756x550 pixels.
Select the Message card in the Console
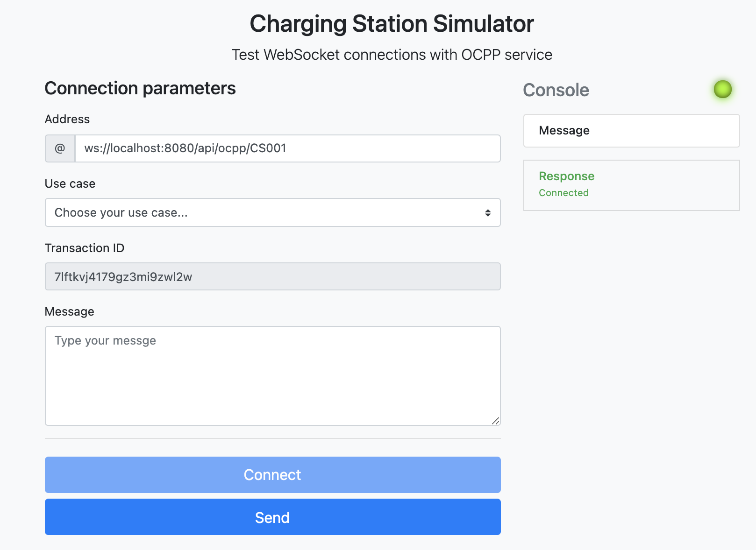631,131
